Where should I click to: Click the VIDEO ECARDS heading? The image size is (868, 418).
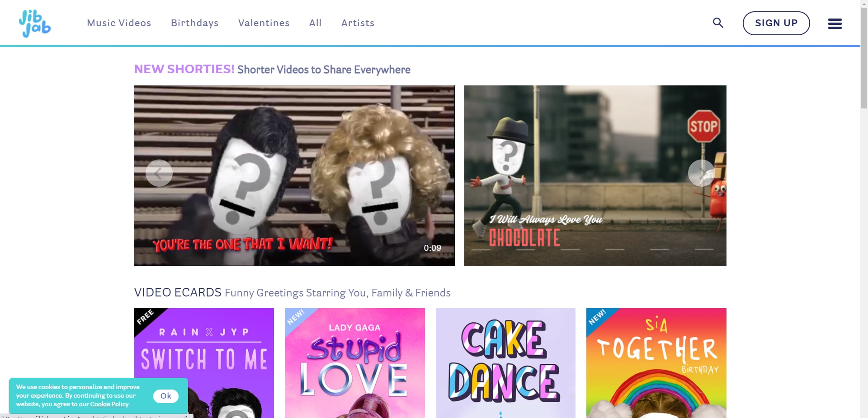click(178, 292)
